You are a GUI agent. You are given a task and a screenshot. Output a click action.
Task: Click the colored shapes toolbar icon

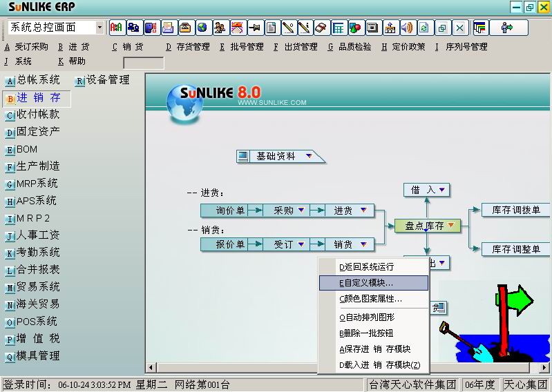(x=356, y=28)
